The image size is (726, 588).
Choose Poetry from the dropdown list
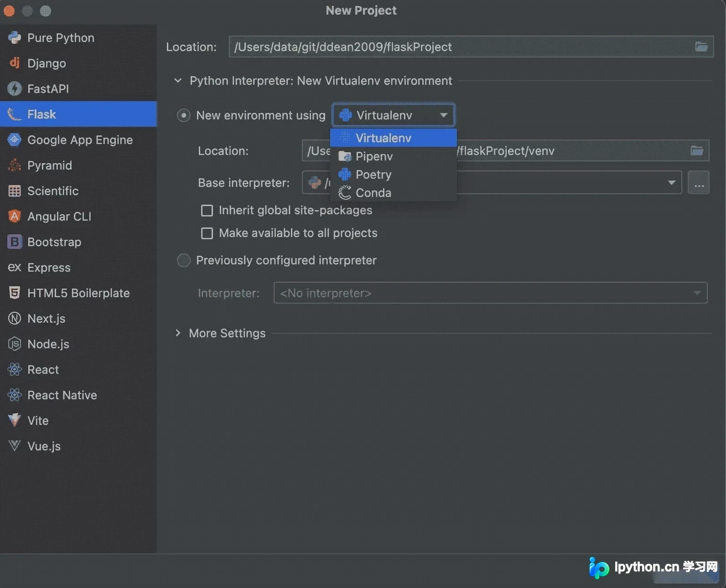pos(393,175)
